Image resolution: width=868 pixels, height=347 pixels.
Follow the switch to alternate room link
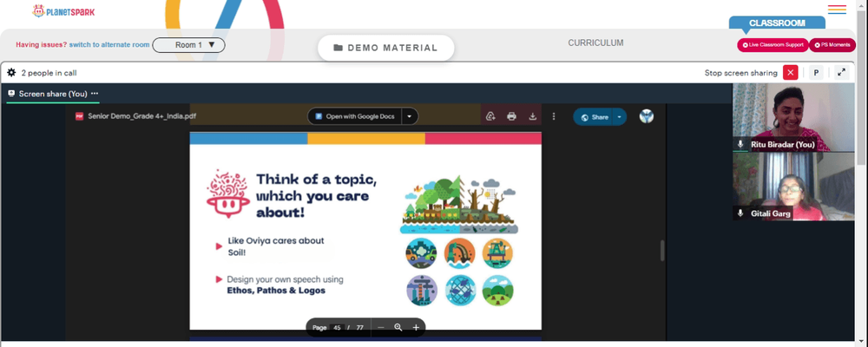pos(109,45)
